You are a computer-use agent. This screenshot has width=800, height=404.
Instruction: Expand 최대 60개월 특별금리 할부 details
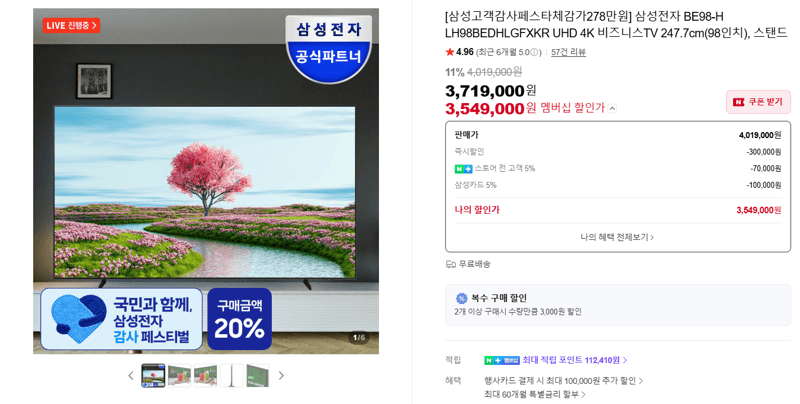[535, 394]
